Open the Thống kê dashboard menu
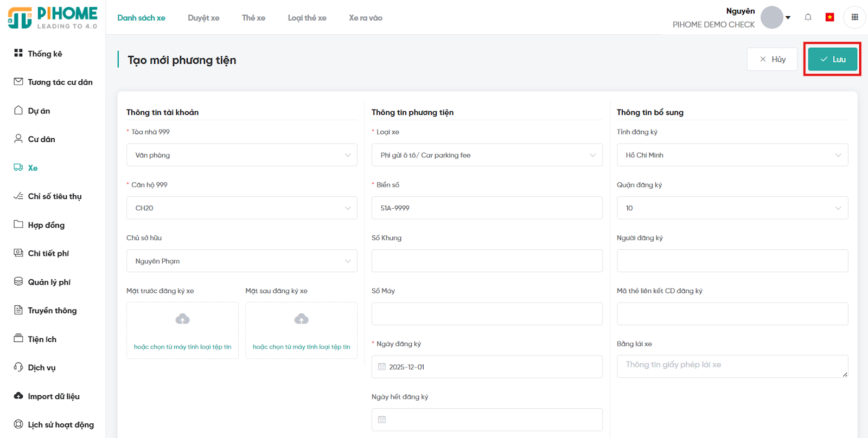Screen dimensions: 868x438 [x=45, y=54]
